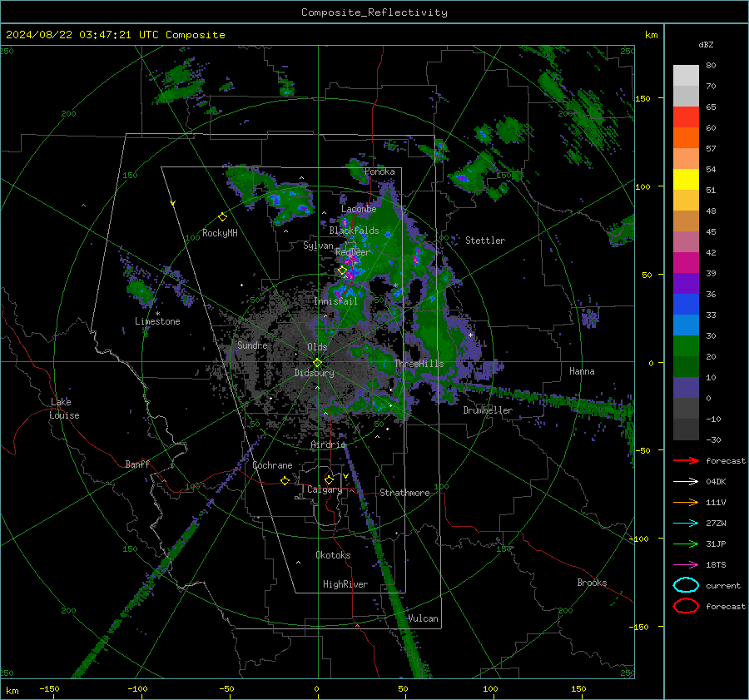Click the dBZ legend heading
The image size is (749, 700).
coord(706,44)
